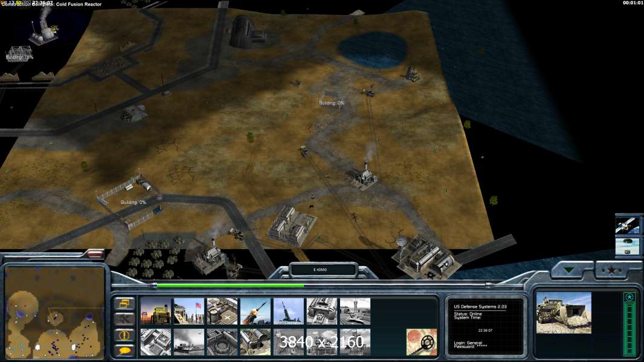Image resolution: width=644 pixels, height=362 pixels.
Task: Click the green power level bar
Action: click(x=230, y=285)
